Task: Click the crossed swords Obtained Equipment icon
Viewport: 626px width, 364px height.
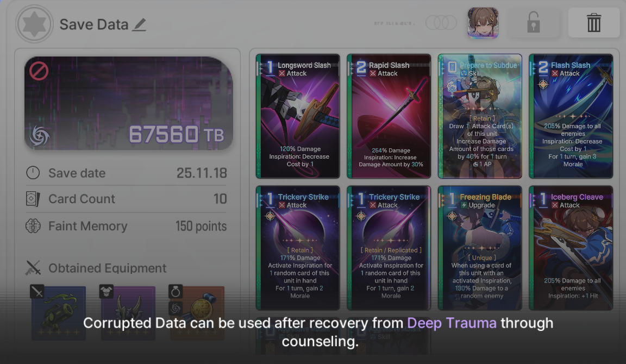Action: 33,268
